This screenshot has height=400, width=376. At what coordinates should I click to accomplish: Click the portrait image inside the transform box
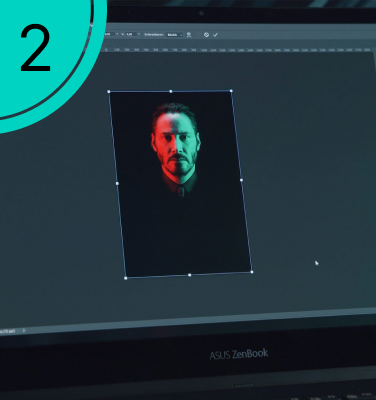(x=180, y=183)
